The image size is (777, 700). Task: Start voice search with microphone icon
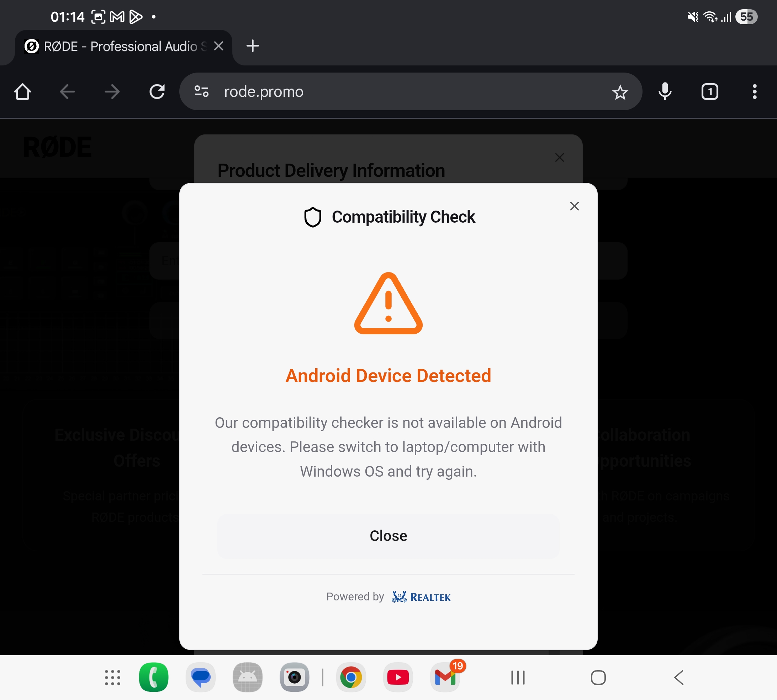coord(665,91)
